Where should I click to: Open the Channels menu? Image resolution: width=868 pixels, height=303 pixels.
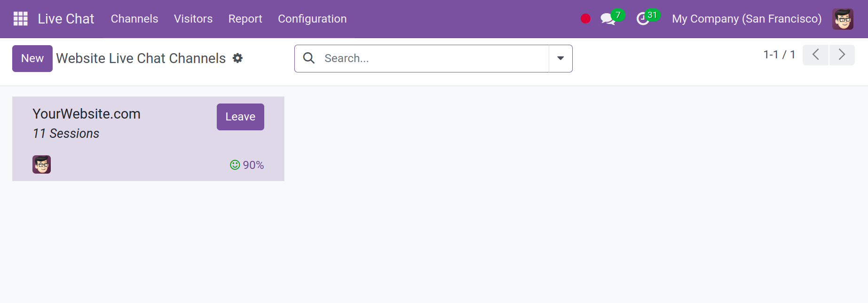point(134,19)
